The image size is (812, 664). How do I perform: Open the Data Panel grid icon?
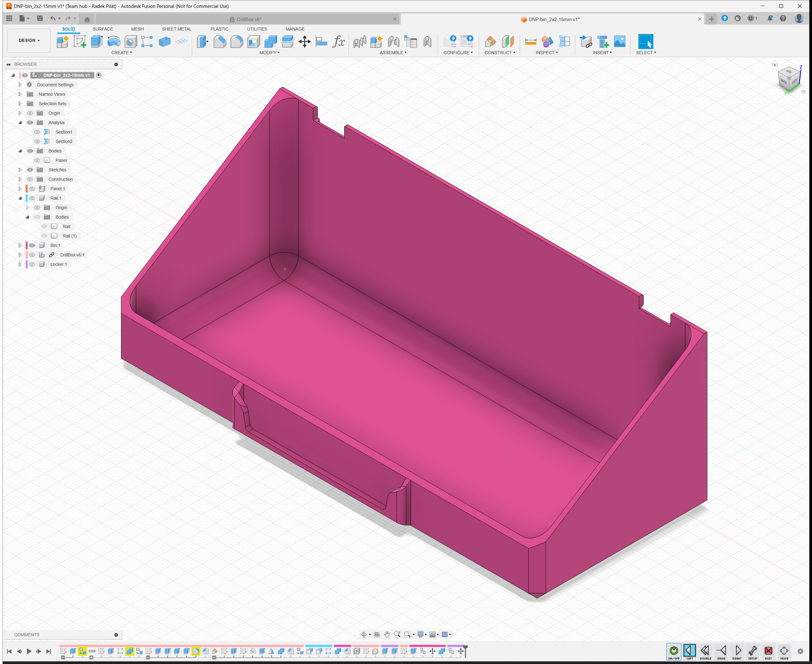[9, 18]
